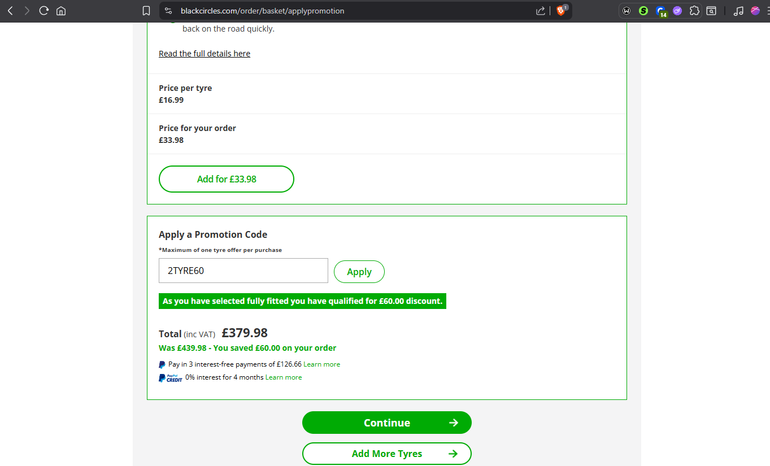Click Learn more for PayPal 3 payments
The width and height of the screenshot is (770, 466).
click(x=321, y=364)
